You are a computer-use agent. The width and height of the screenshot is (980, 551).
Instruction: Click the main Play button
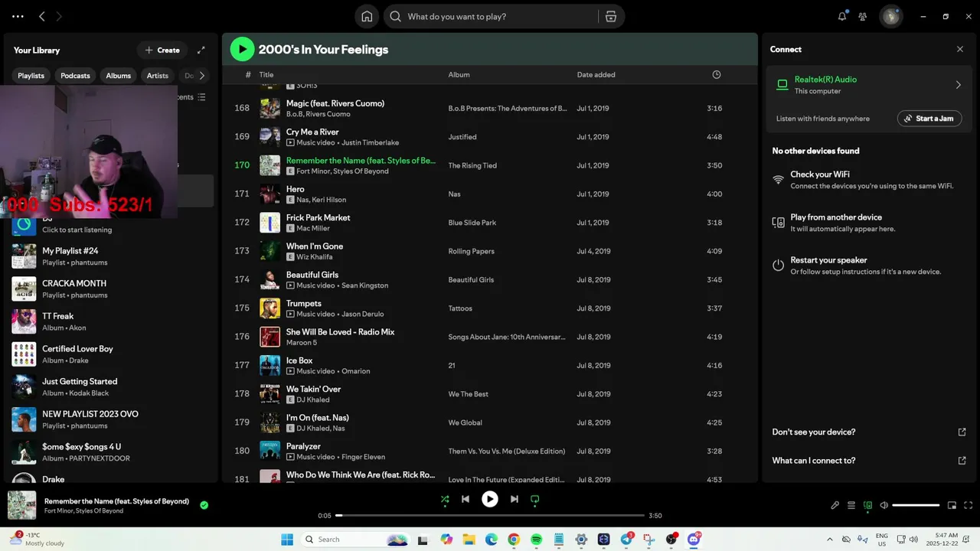pos(490,499)
